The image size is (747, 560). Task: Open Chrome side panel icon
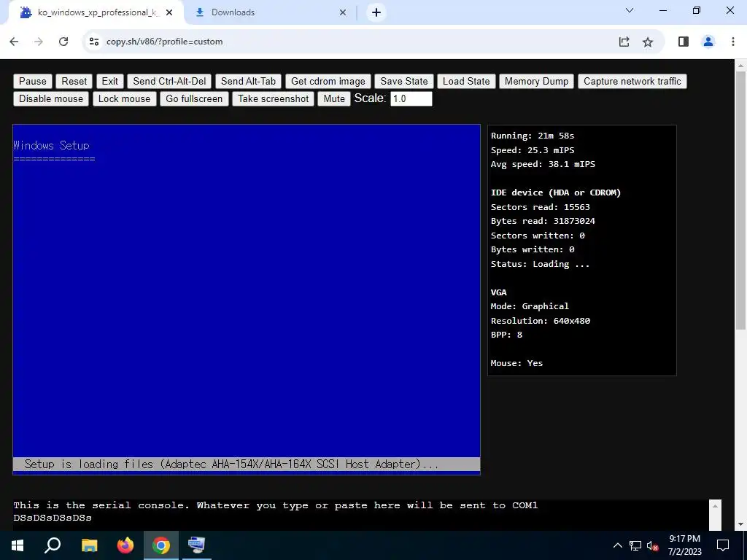tap(684, 42)
